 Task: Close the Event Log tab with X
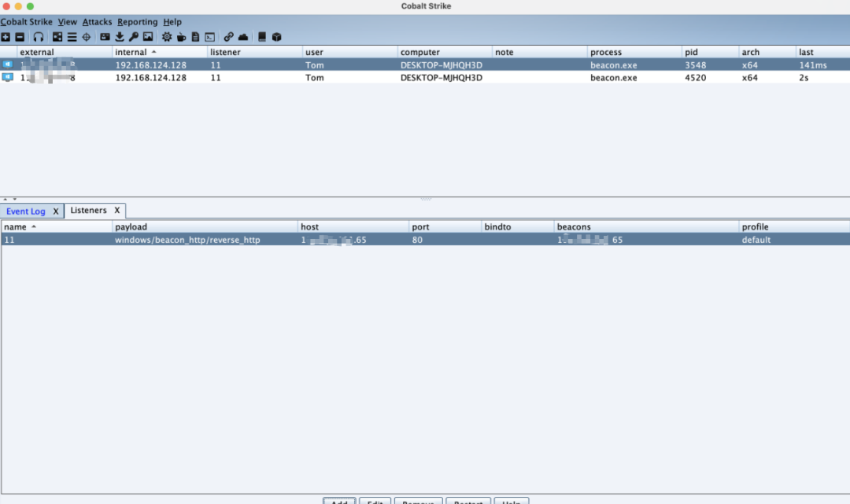pos(55,212)
